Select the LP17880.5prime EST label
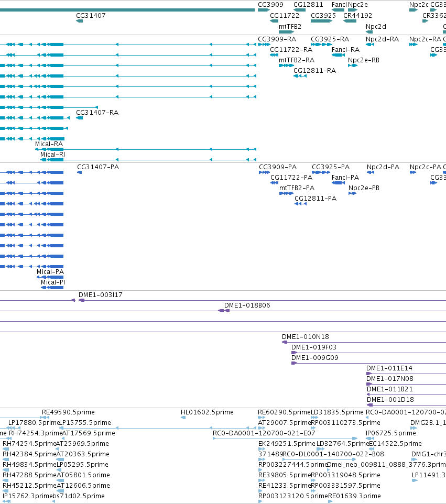 (x=34, y=423)
